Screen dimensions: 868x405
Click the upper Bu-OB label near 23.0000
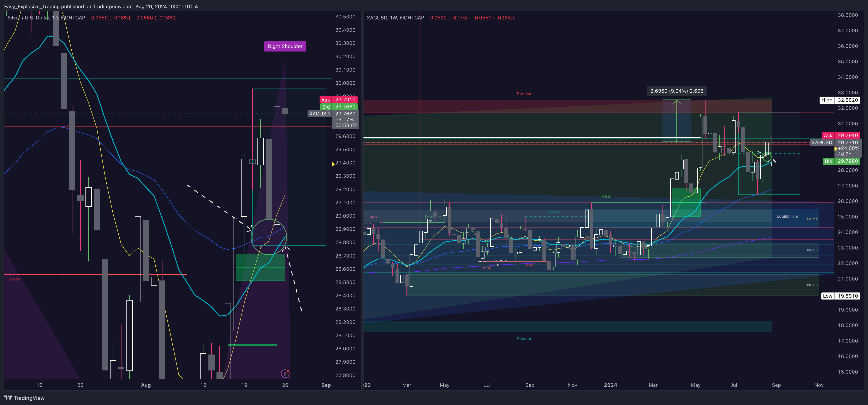point(812,250)
